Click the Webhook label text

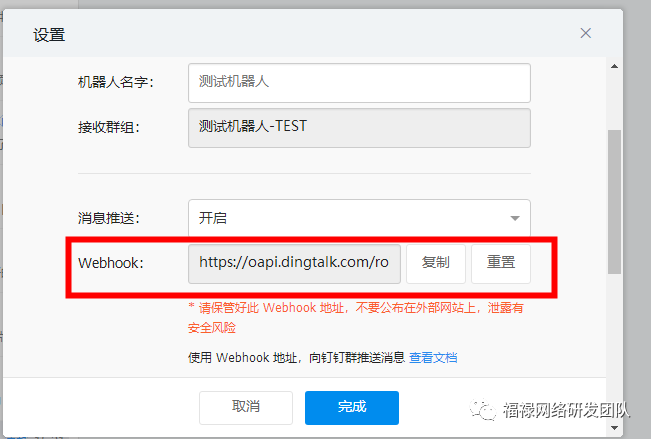tap(110, 263)
